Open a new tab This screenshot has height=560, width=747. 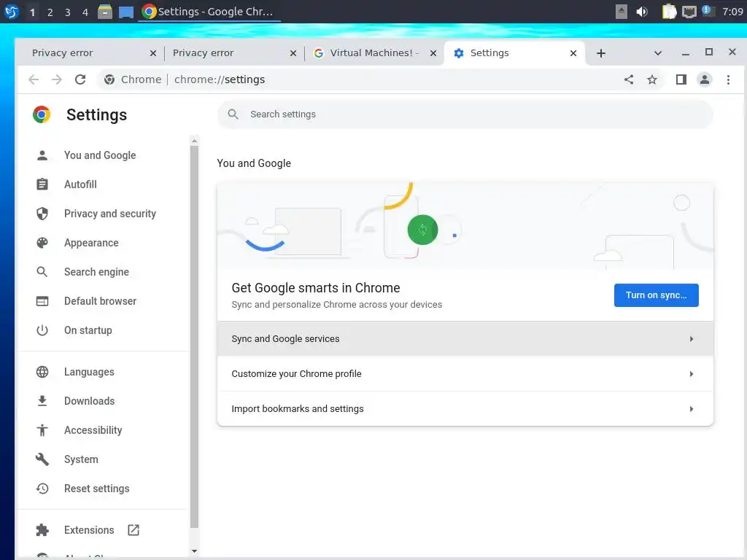pyautogui.click(x=601, y=53)
